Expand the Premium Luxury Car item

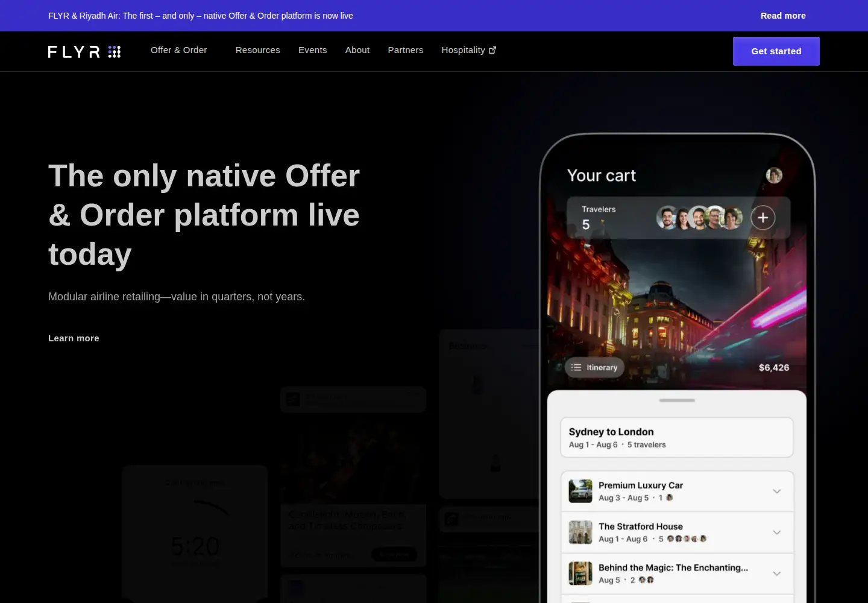coord(777,491)
